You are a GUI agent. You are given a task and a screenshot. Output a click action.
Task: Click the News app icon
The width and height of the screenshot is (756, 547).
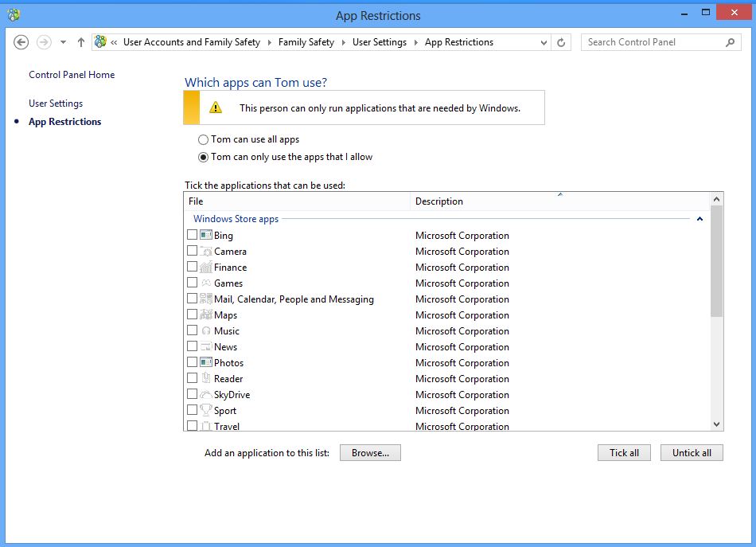click(x=206, y=346)
